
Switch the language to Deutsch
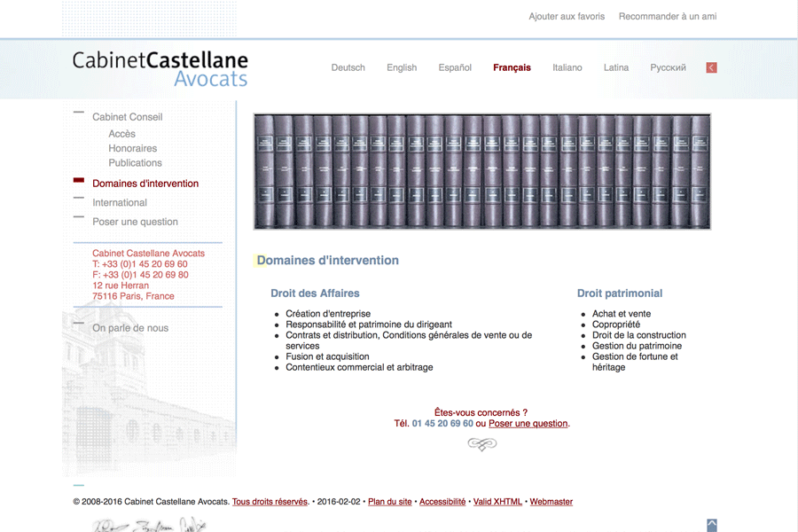click(x=348, y=67)
